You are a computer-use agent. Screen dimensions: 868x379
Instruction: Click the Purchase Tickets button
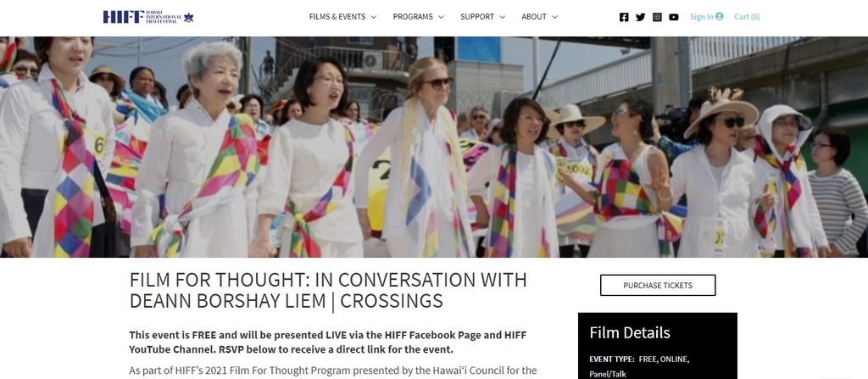click(x=658, y=286)
